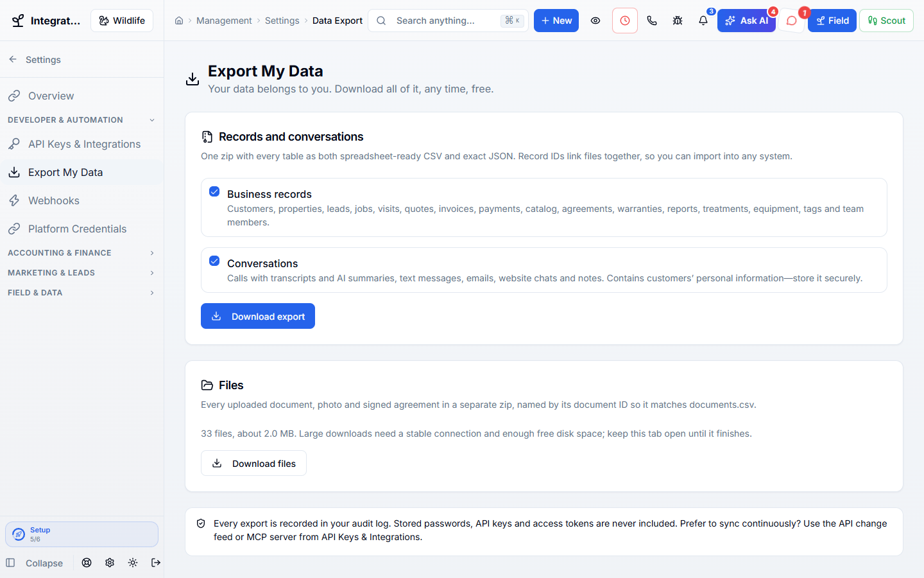Open the gear settings icon in the sidebar footer

click(x=110, y=563)
